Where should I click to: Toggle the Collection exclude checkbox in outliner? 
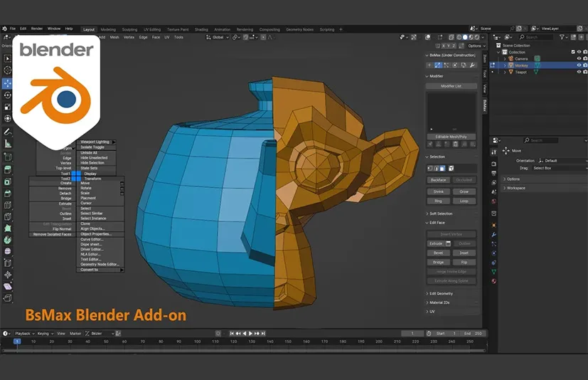tap(572, 52)
